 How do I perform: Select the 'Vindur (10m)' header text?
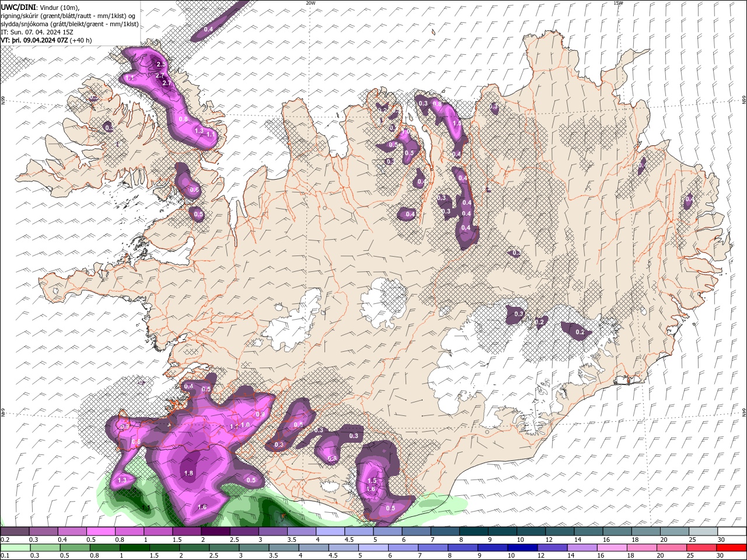click(x=60, y=7)
